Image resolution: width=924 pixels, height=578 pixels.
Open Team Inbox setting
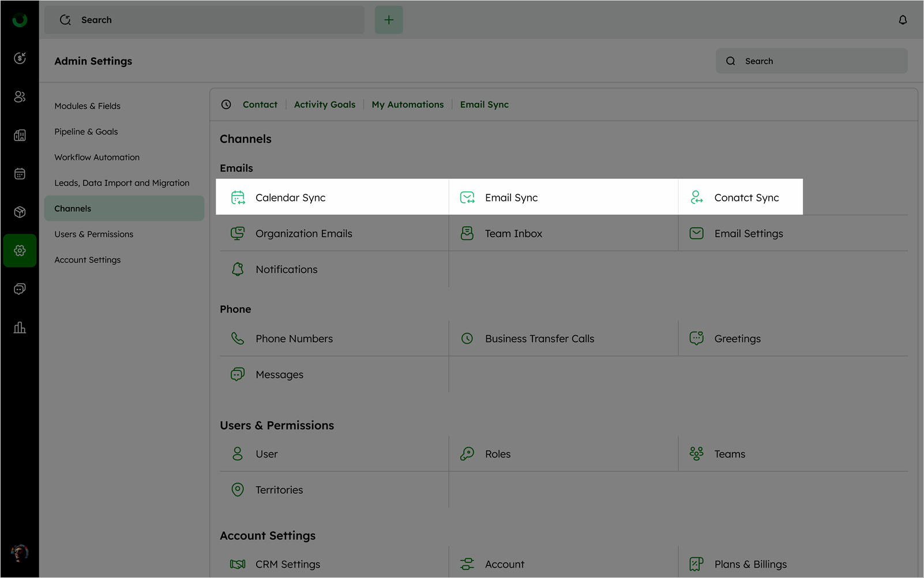tap(564, 233)
